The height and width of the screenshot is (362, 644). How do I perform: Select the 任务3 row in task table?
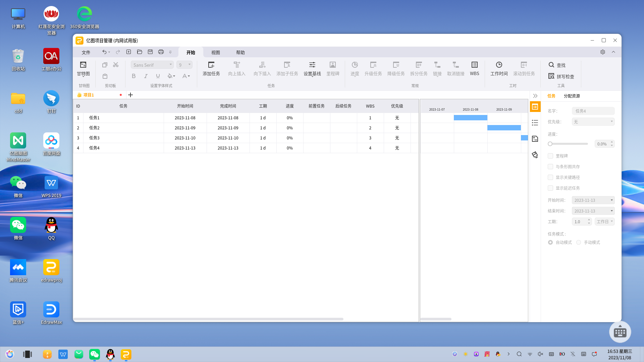123,138
